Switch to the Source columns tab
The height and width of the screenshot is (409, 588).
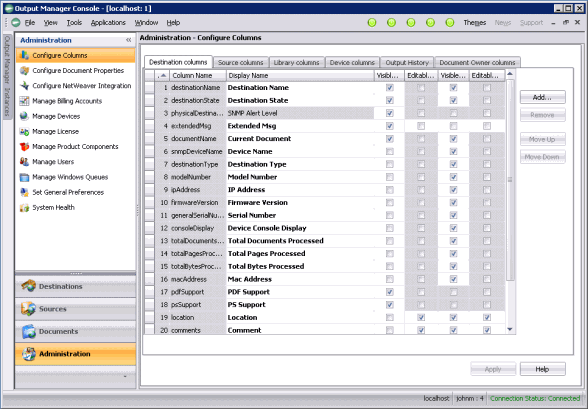click(x=240, y=63)
